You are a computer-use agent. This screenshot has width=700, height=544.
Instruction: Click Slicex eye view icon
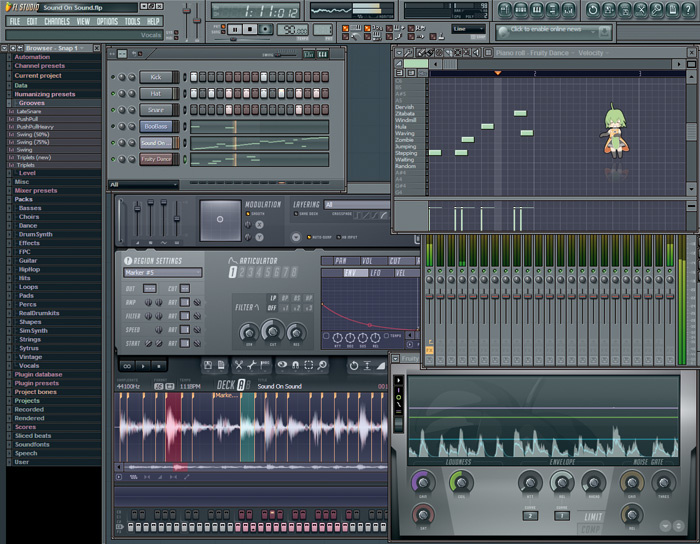[282, 365]
